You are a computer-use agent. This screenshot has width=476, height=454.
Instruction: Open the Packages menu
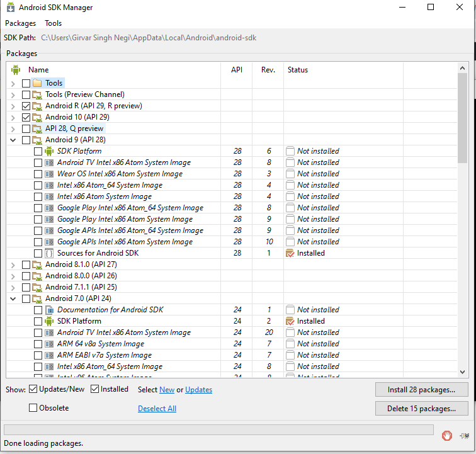point(20,23)
